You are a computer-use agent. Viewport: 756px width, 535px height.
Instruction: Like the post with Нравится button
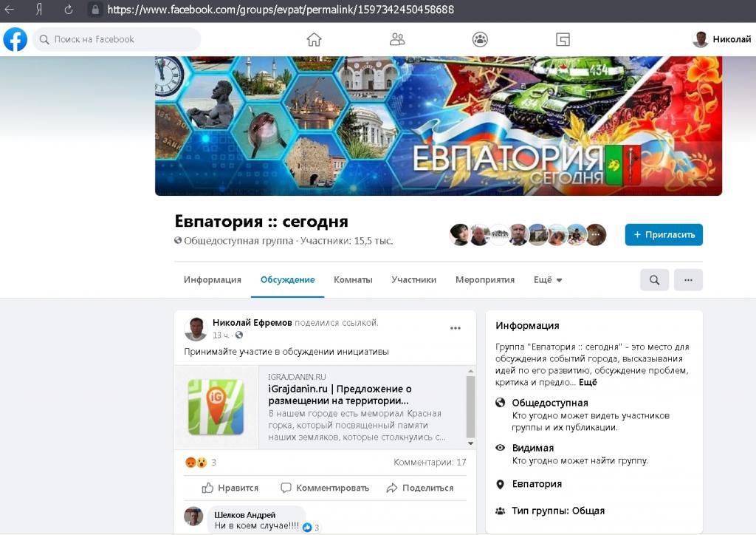coord(230,488)
